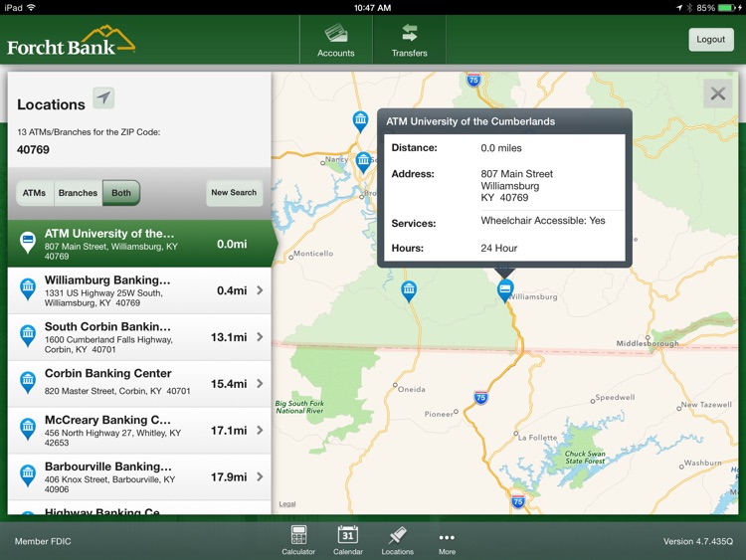Click partially visible Highway Banking row
746x560 pixels.
pyautogui.click(x=139, y=507)
